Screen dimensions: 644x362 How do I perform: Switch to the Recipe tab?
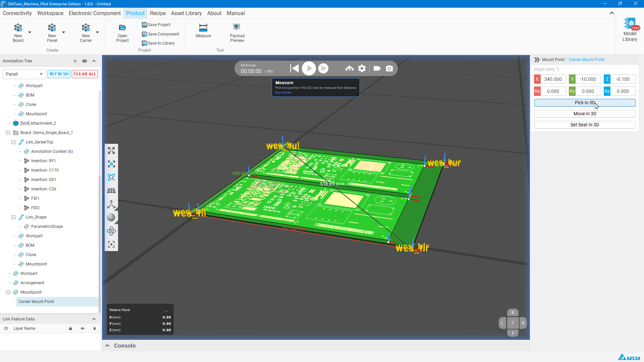158,13
